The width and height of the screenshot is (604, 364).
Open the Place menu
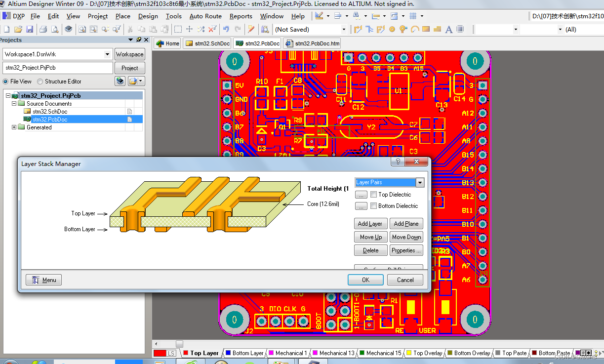123,16
